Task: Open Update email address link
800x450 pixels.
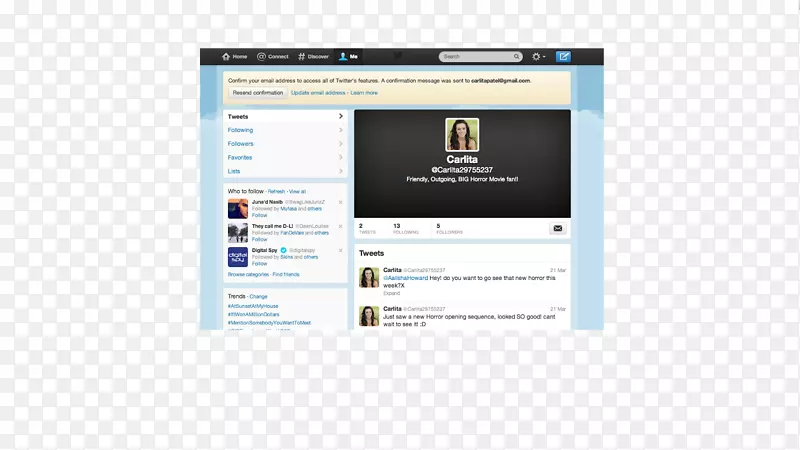Action: (x=318, y=93)
